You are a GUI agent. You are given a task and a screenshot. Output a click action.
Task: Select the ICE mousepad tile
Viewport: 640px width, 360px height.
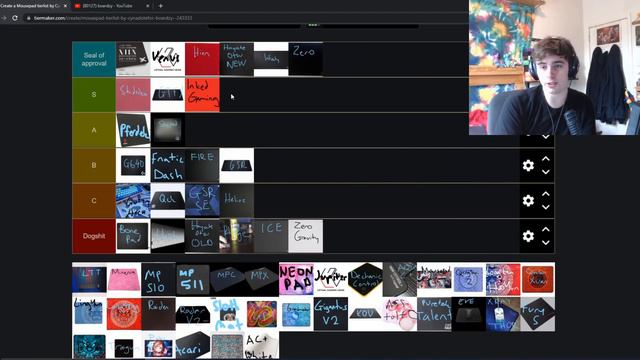click(x=271, y=236)
